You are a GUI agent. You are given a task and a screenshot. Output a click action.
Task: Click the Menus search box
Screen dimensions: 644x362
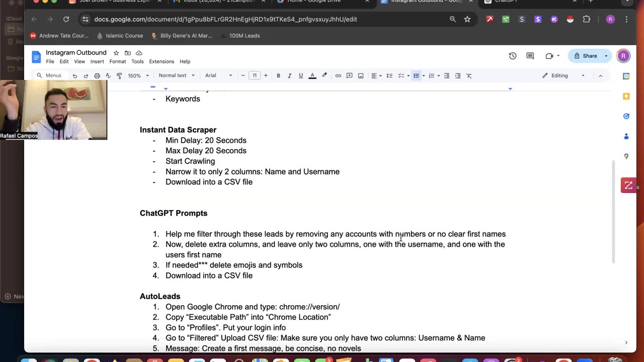pyautogui.click(x=49, y=76)
